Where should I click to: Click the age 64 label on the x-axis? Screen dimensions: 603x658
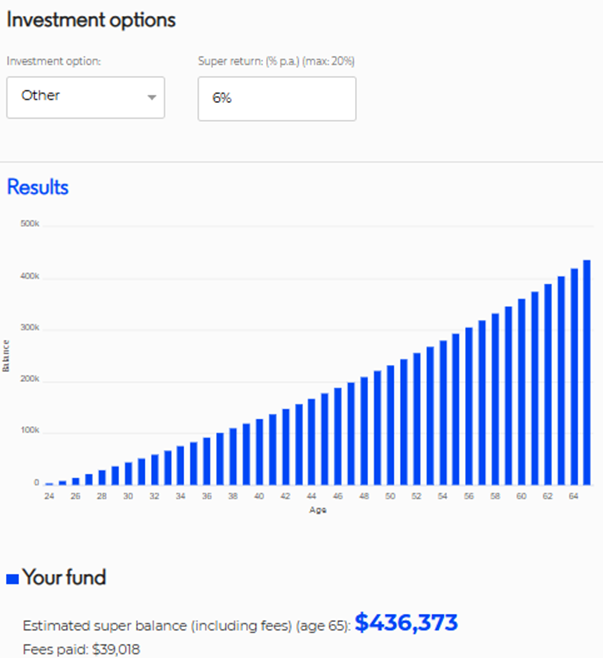pos(574,495)
